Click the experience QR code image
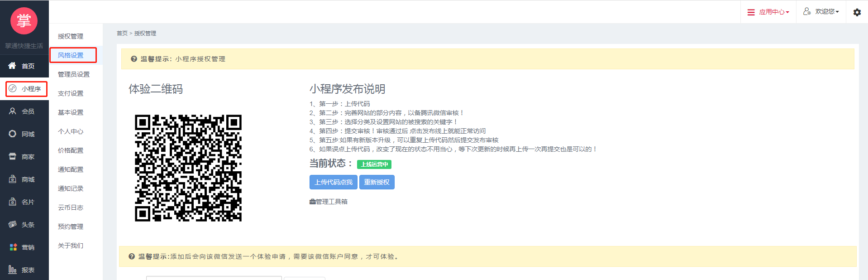This screenshot has width=868, height=280. click(188, 168)
